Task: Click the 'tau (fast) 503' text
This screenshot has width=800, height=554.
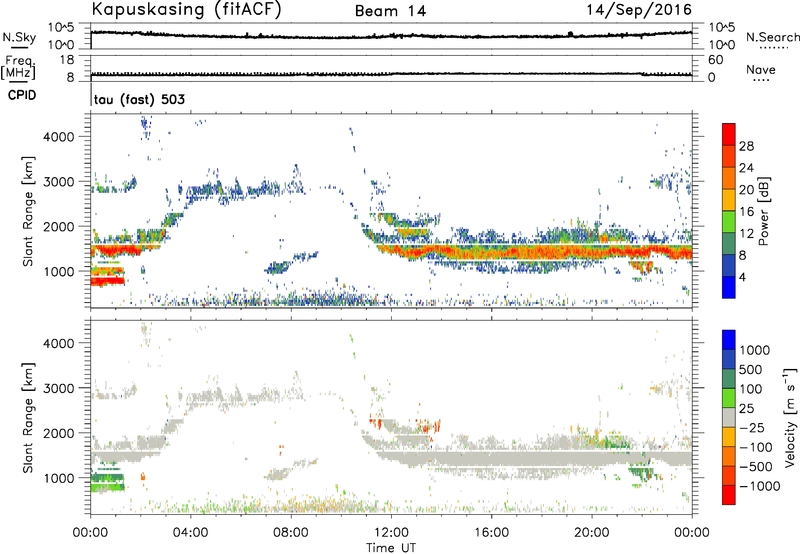Action: click(x=139, y=99)
